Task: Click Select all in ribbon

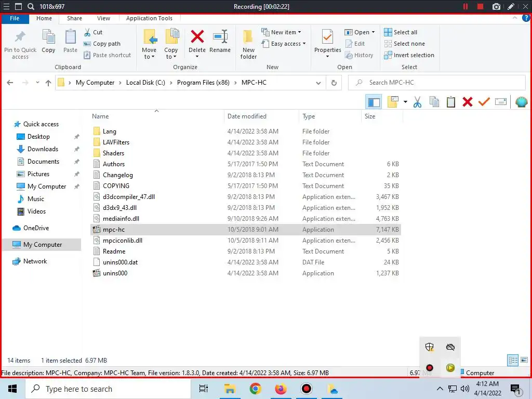Action: tap(401, 32)
